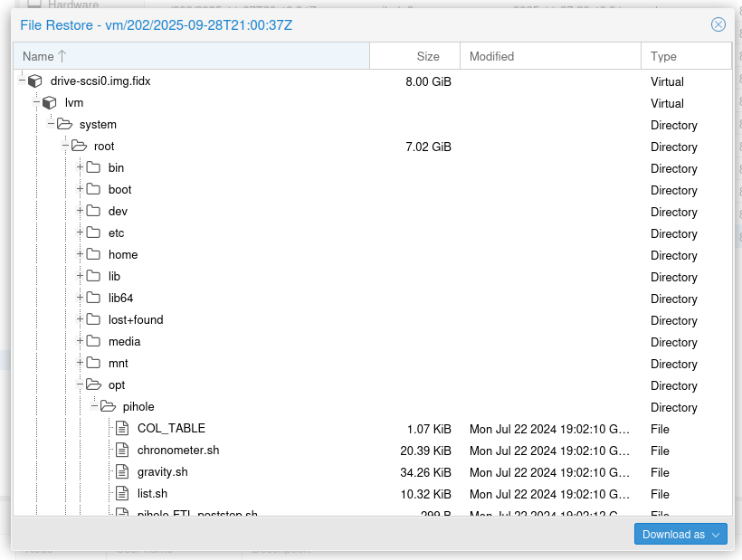Close the File Restore dialog
Image resolution: width=742 pixels, height=560 pixels.
pos(718,24)
